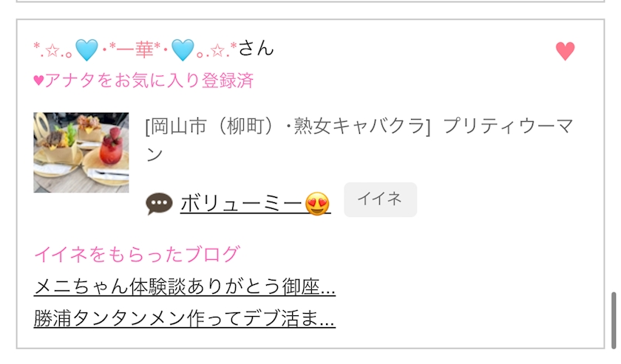Click the イイネをもらったブログ heading
This screenshot has width=621, height=364.
(137, 254)
